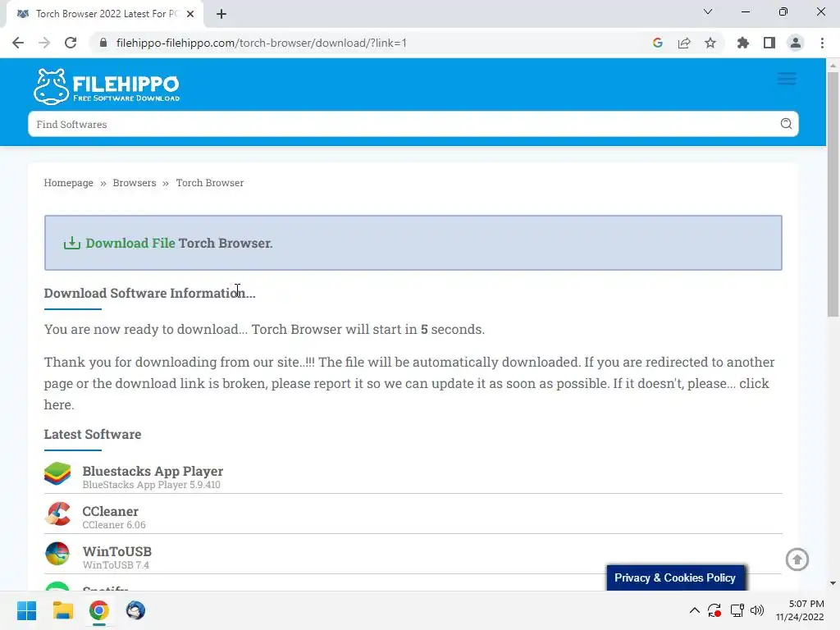
Task: Click the WinToUSB app icon
Action: pyautogui.click(x=57, y=554)
